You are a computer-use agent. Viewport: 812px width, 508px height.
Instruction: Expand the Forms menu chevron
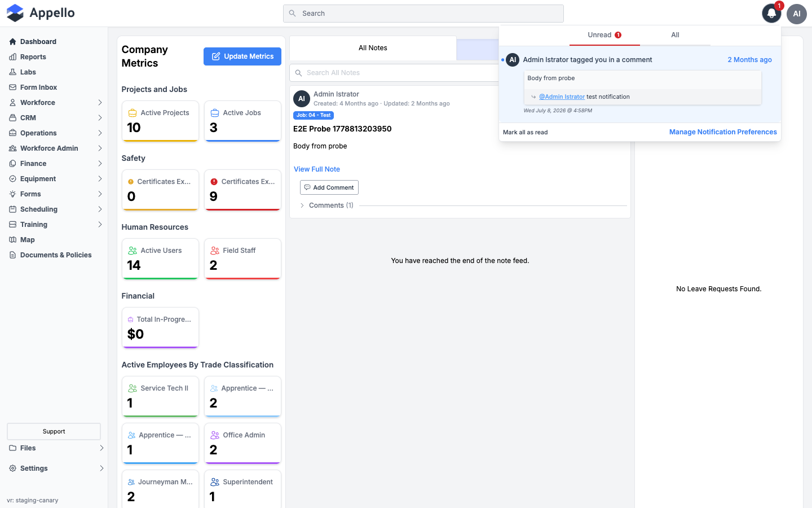(100, 194)
